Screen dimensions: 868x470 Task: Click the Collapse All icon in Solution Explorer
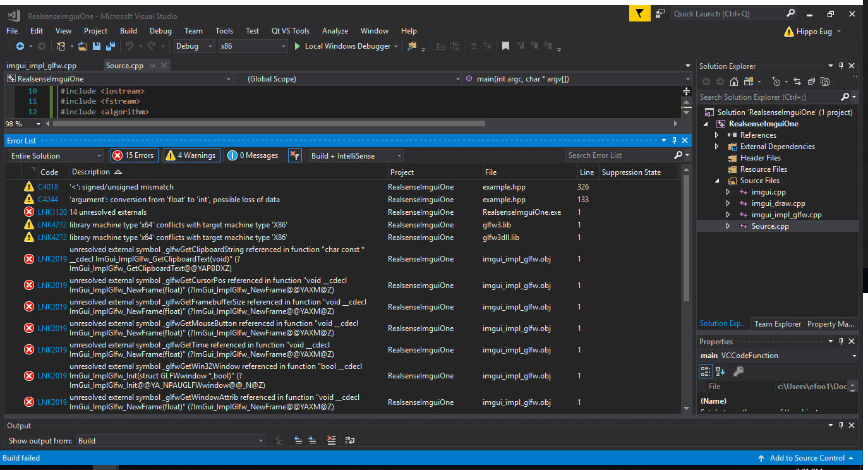812,81
